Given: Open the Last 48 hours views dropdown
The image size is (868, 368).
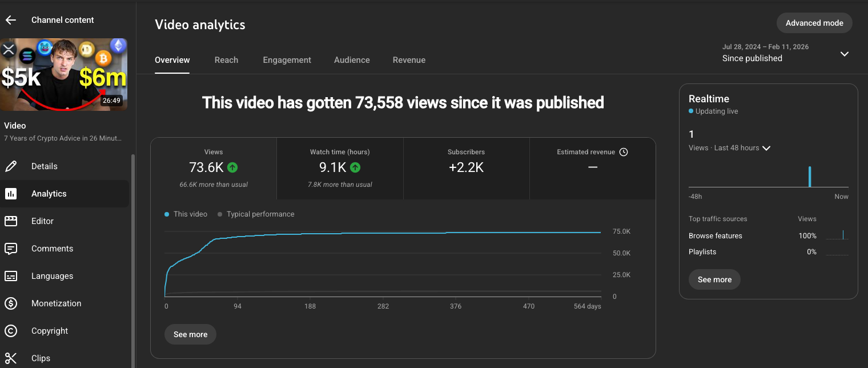Looking at the screenshot, I should click(766, 147).
